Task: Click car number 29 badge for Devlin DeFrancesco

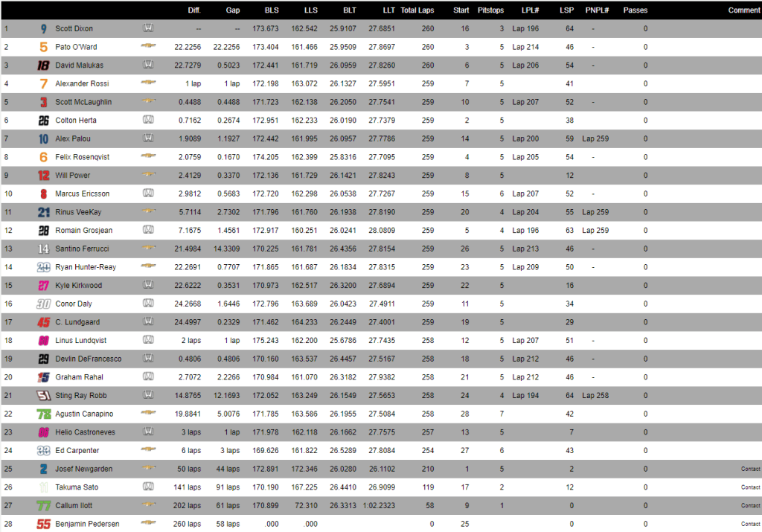Action: (x=44, y=359)
